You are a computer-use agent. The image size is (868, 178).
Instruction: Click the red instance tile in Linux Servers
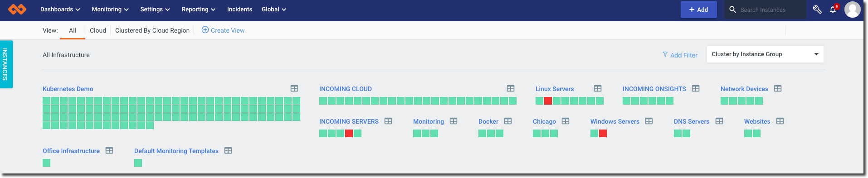tap(548, 101)
